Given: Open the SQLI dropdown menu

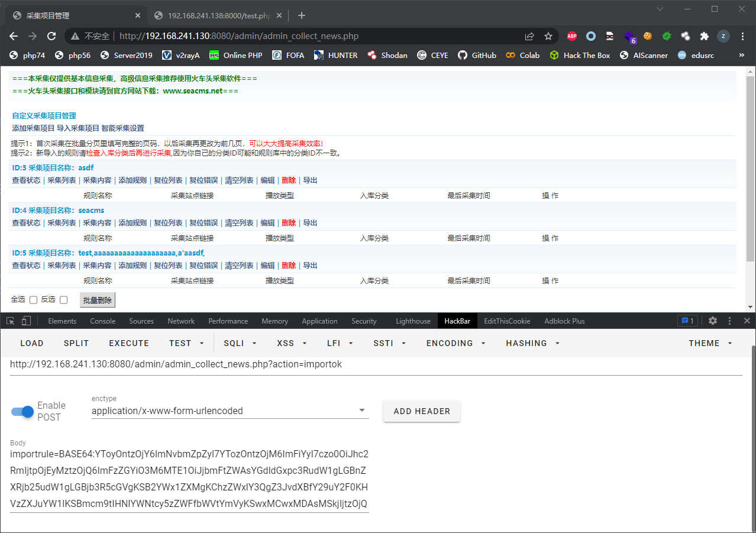Looking at the screenshot, I should pyautogui.click(x=240, y=343).
